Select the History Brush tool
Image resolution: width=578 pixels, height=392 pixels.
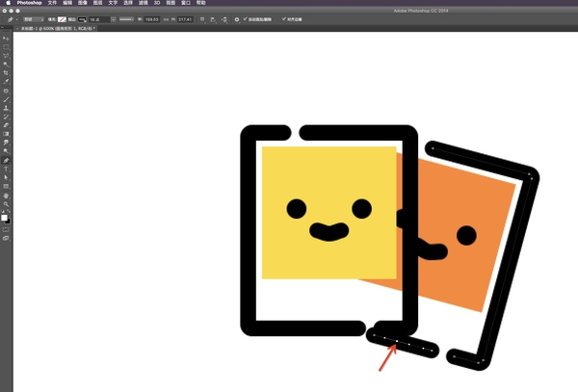[6, 117]
